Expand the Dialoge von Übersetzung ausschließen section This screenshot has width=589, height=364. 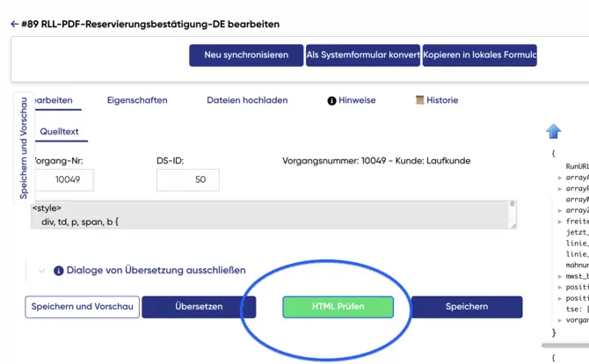(41, 271)
